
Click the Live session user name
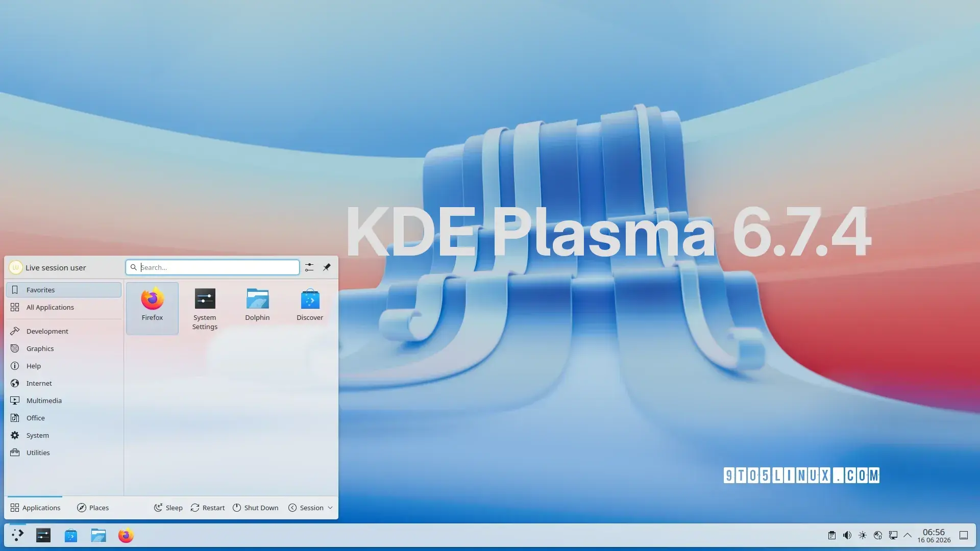click(x=56, y=267)
